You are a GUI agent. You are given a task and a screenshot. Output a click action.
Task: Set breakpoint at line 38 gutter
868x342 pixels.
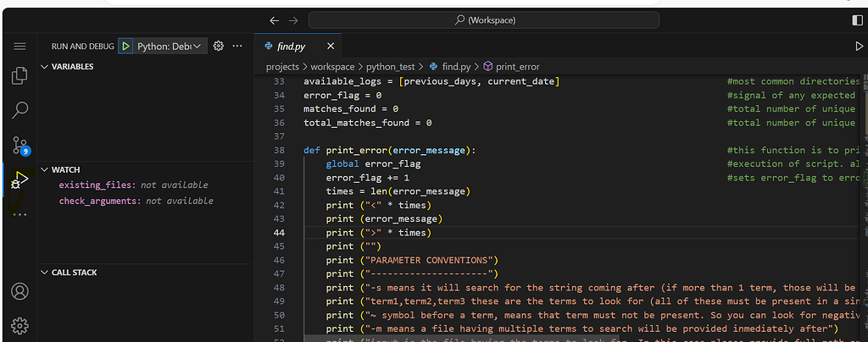(263, 151)
